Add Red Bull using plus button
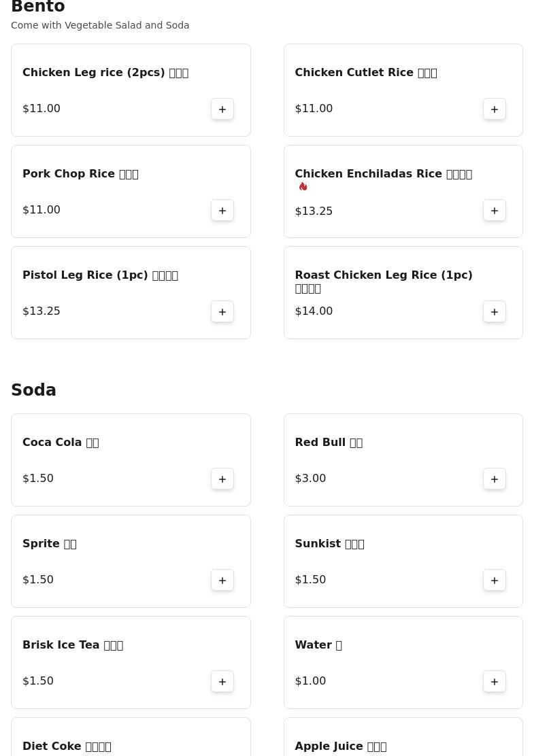Image resolution: width=534 pixels, height=756 pixels. pyautogui.click(x=495, y=479)
